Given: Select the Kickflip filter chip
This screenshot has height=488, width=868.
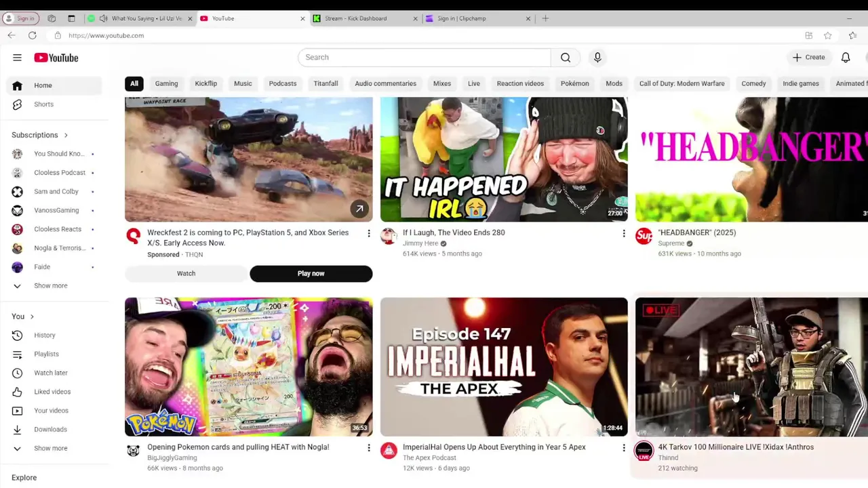Looking at the screenshot, I should pyautogui.click(x=206, y=83).
